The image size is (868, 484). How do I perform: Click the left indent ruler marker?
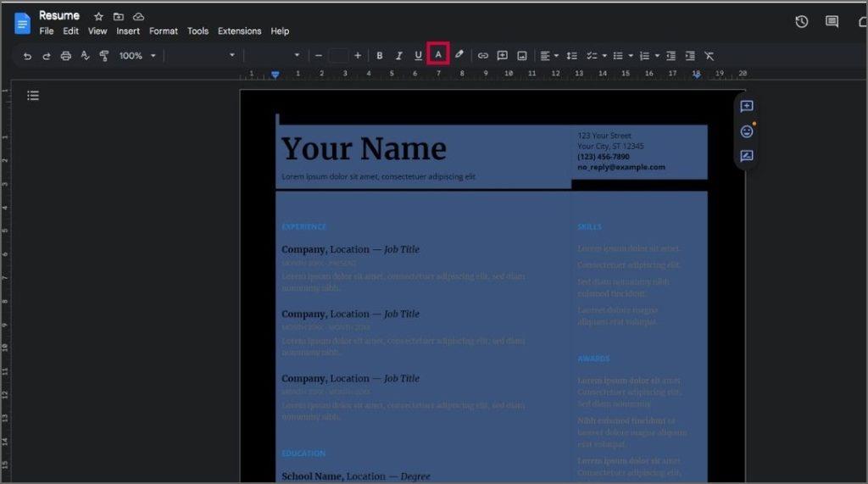coord(275,75)
